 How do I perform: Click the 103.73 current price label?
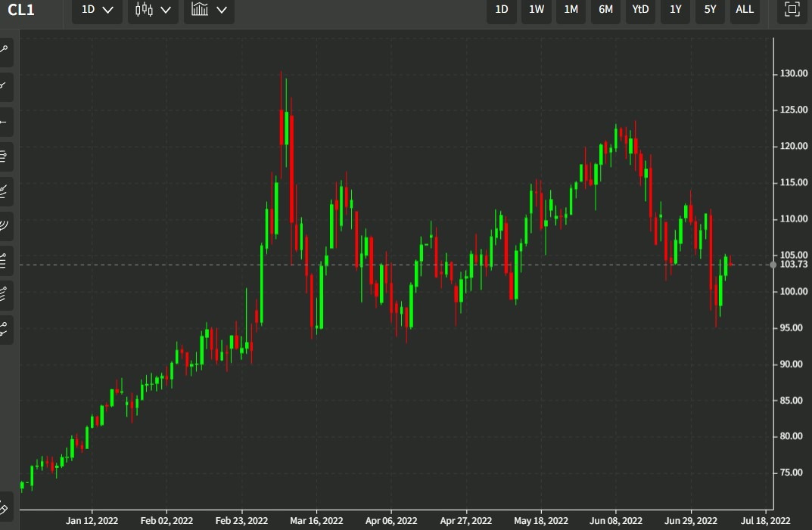[791, 265]
